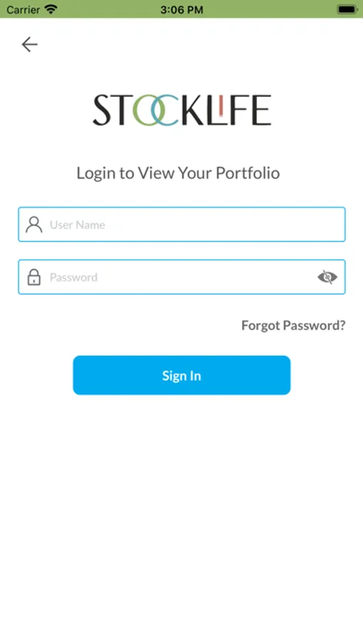
Task: Focus the User Name input field
Action: [182, 224]
